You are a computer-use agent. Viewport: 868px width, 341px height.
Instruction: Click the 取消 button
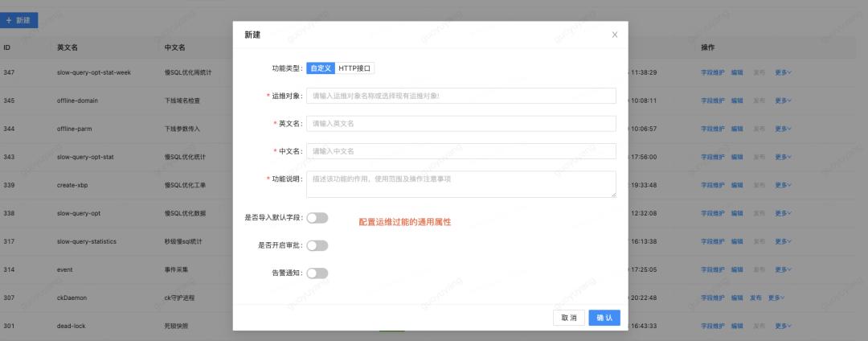569,318
